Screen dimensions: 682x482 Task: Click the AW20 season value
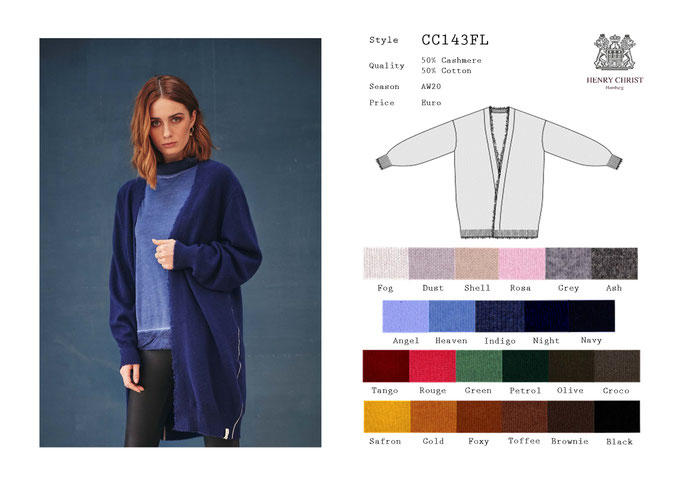coord(431,87)
